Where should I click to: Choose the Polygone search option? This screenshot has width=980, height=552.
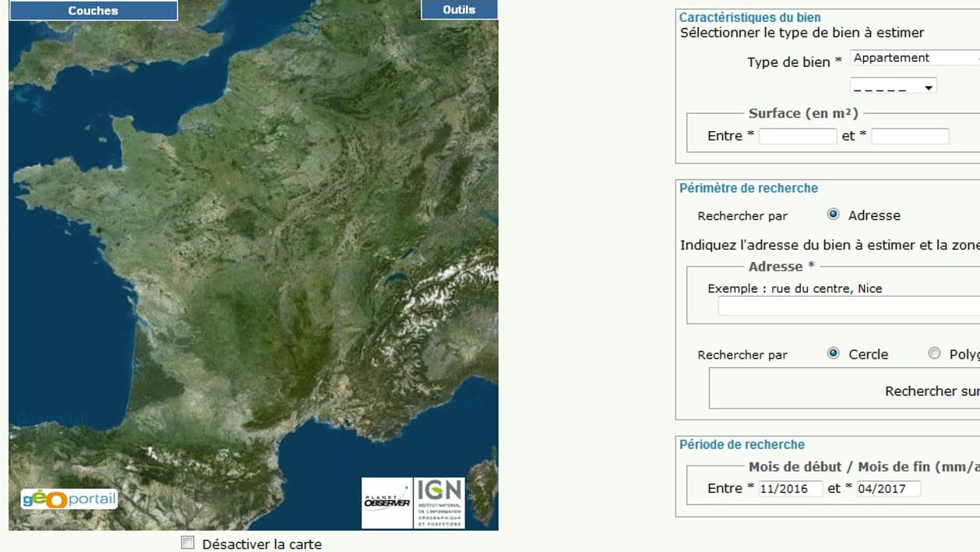coord(935,353)
